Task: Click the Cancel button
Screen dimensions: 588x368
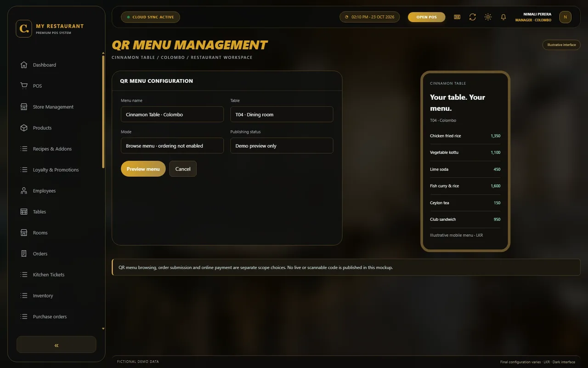Action: (x=183, y=169)
